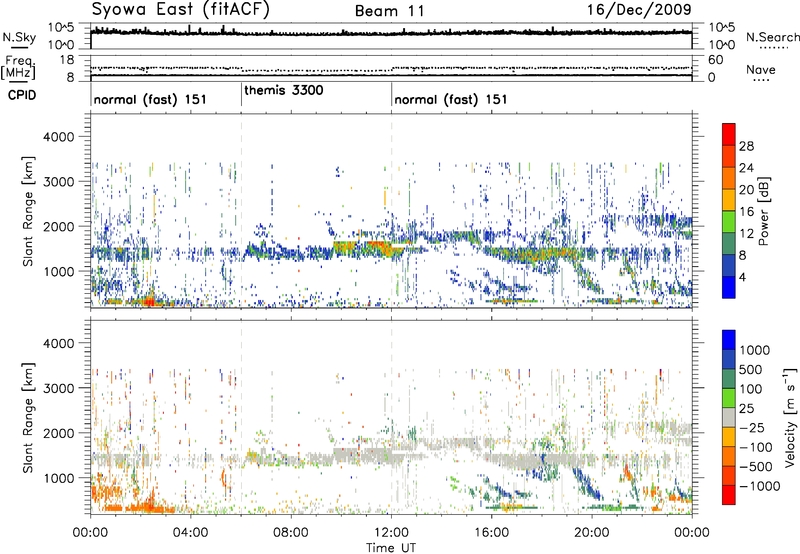The height and width of the screenshot is (554, 800).
Task: Click the "Slant Range [km]" label of power panel
Action: (28, 211)
